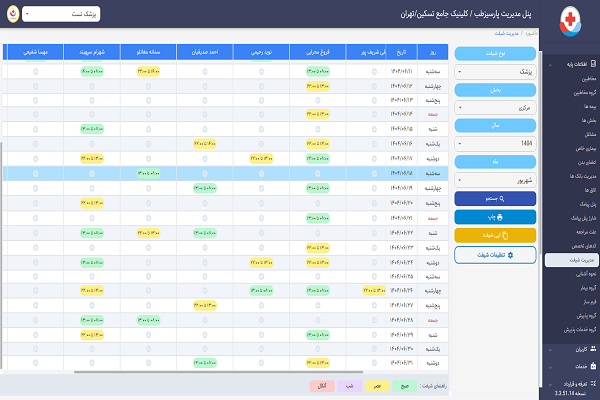
Task: Add shift for علی شریف پور on ۱۴۰۴/۰۶/۲۲
Action: [374, 233]
